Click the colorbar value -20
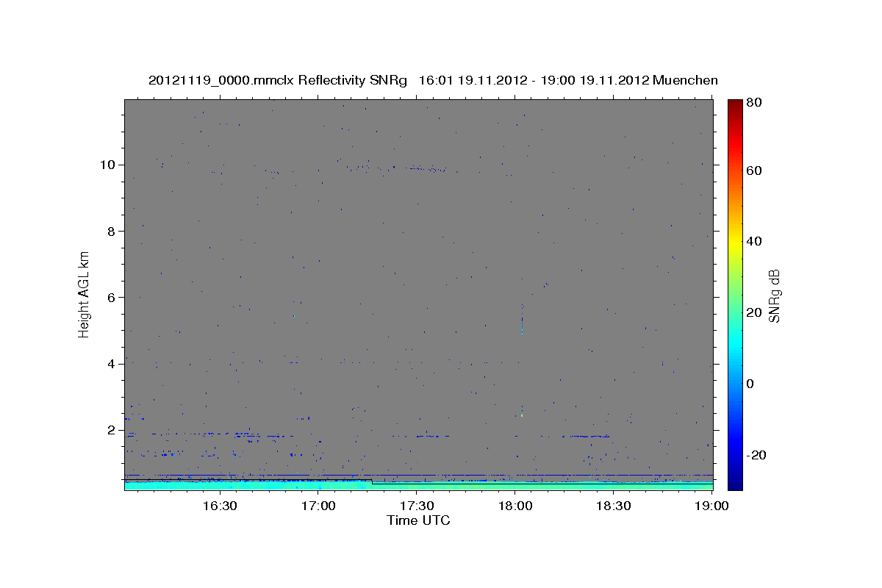882x588 pixels. pyautogui.click(x=756, y=455)
